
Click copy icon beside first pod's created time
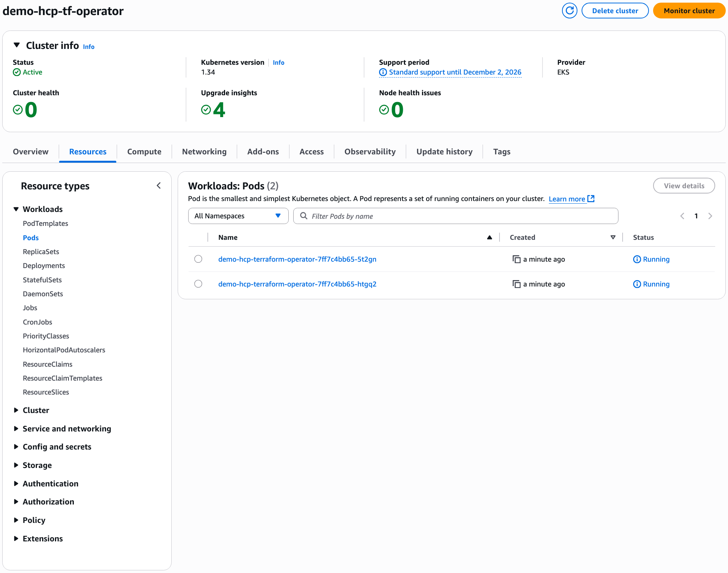click(x=516, y=259)
